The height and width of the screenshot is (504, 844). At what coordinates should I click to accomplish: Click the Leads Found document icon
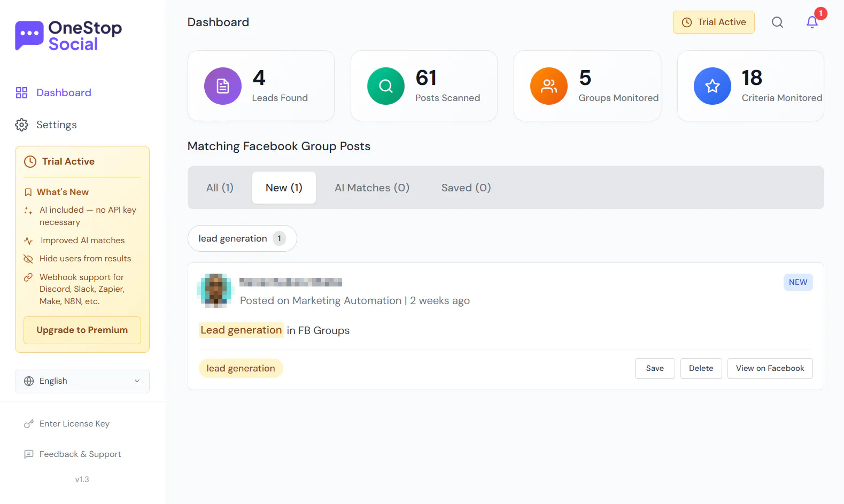[223, 86]
